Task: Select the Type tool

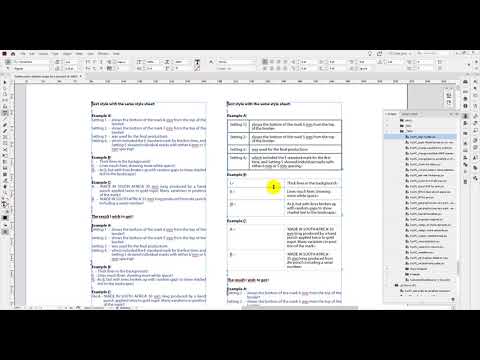Action: point(5,113)
